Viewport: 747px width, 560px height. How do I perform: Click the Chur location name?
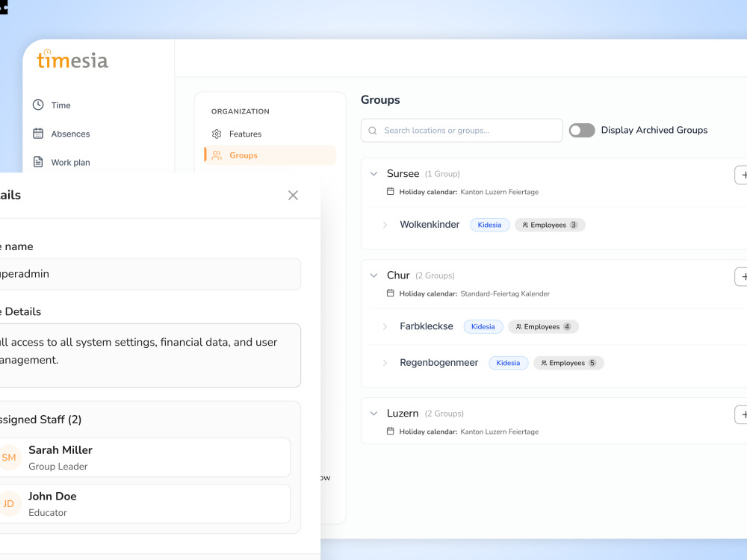pyautogui.click(x=398, y=276)
